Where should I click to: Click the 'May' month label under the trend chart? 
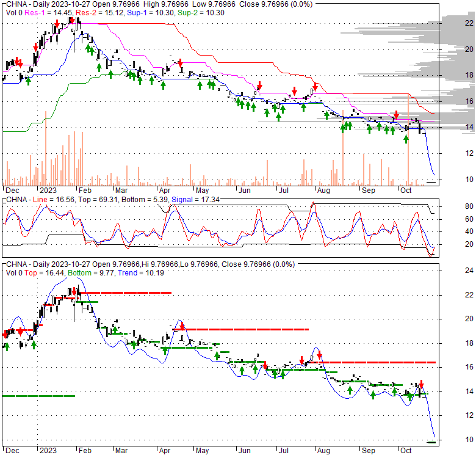click(202, 451)
